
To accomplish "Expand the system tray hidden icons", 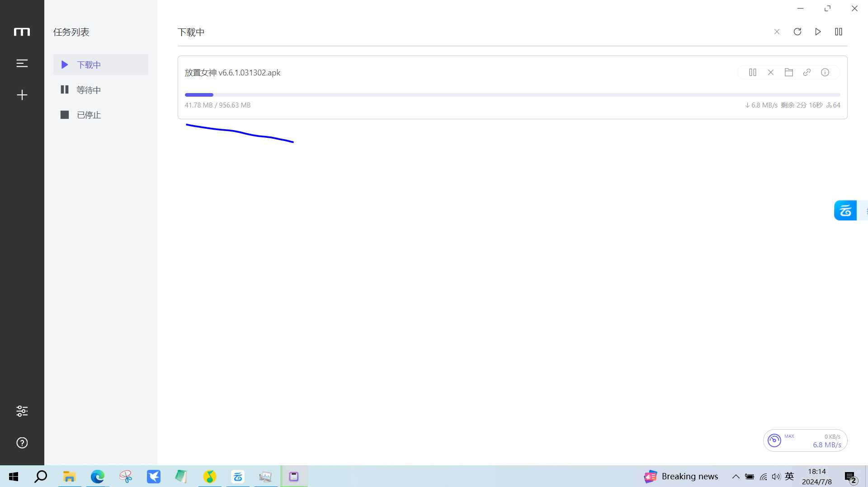I will pos(736,477).
